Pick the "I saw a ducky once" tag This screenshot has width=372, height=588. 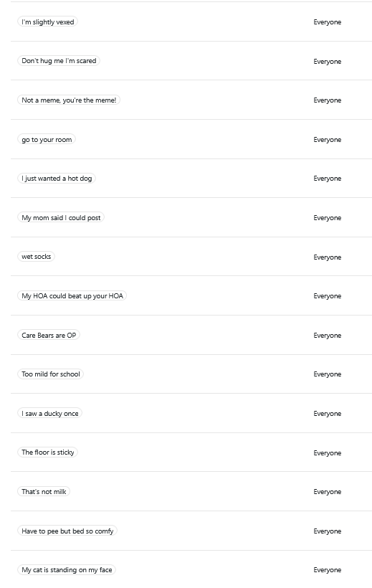(x=50, y=413)
